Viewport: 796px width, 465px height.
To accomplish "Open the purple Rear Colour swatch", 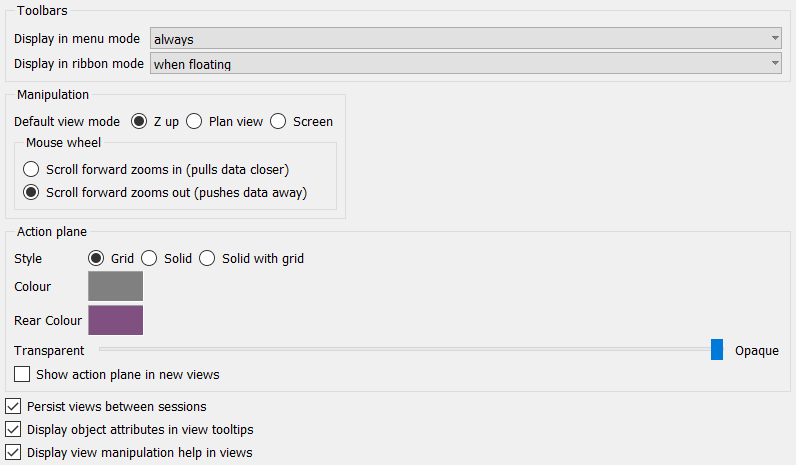I will (115, 320).
